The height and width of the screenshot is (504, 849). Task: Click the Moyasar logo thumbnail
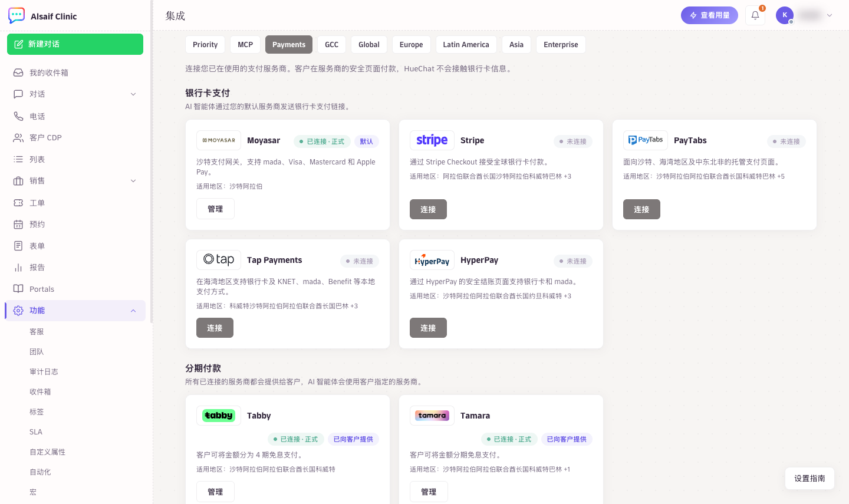[219, 140]
